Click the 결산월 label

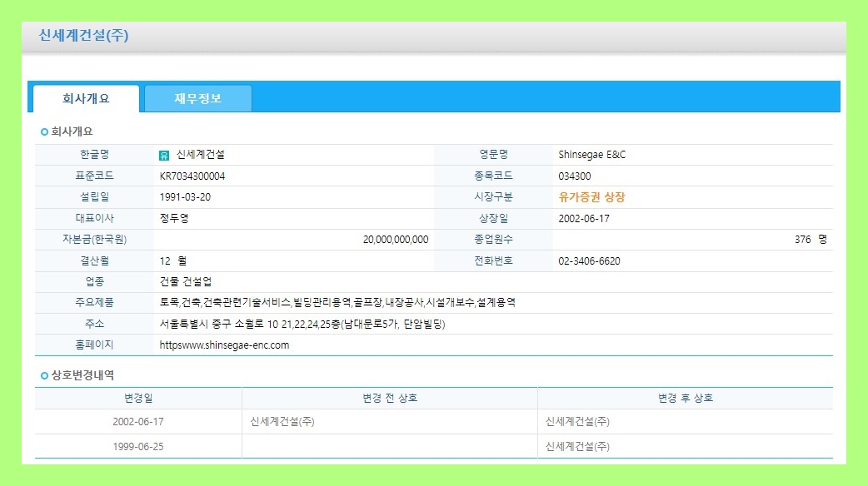tap(95, 261)
